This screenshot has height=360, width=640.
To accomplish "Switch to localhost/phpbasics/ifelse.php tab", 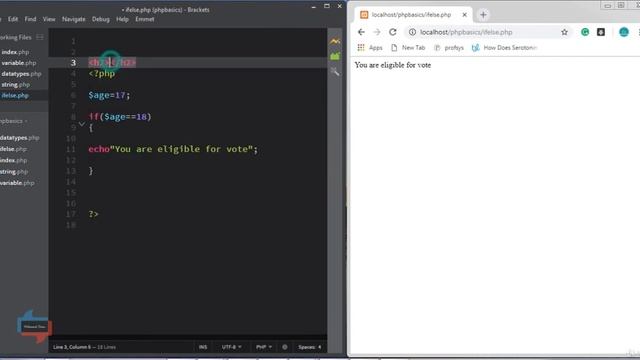I will [411, 15].
